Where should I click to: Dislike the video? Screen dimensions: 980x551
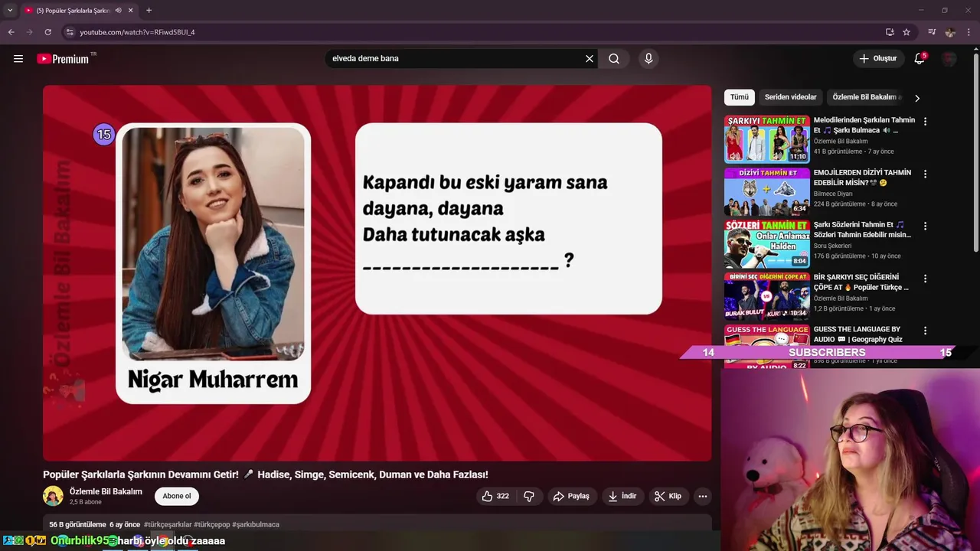(529, 496)
